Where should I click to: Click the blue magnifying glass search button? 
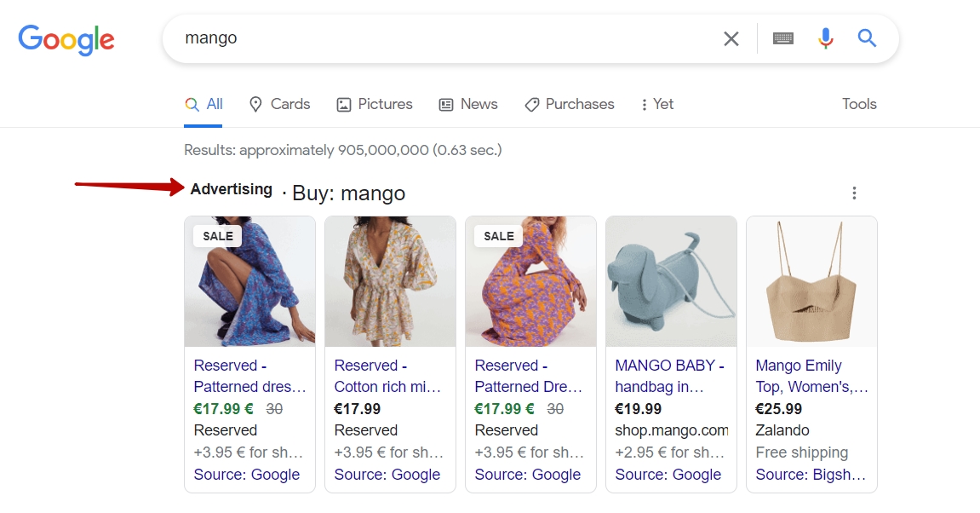tap(867, 38)
